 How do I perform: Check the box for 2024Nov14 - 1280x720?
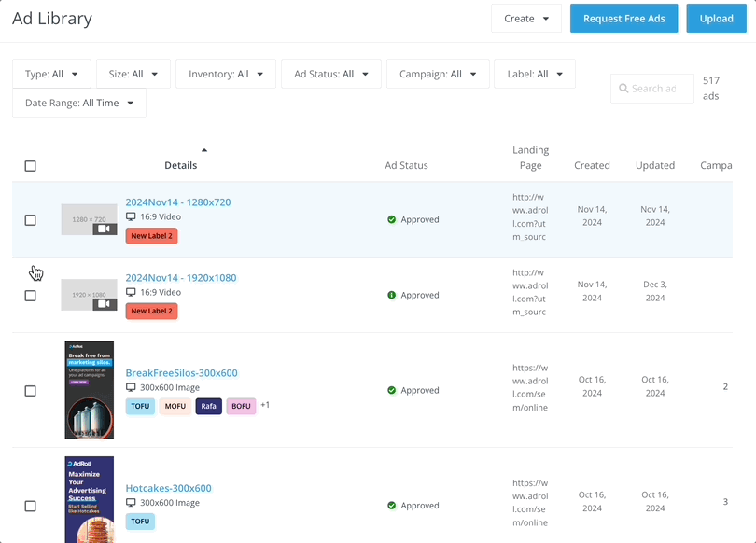[x=31, y=220]
